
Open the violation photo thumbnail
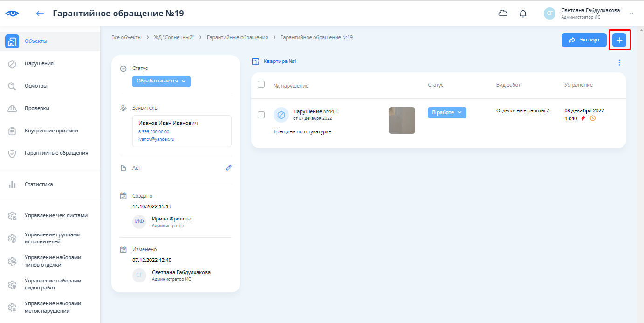click(x=401, y=120)
